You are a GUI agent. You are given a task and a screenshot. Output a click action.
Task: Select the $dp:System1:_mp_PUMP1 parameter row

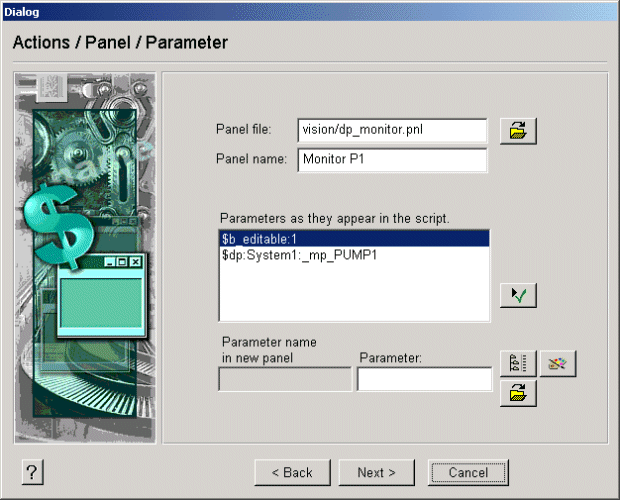[x=354, y=255]
